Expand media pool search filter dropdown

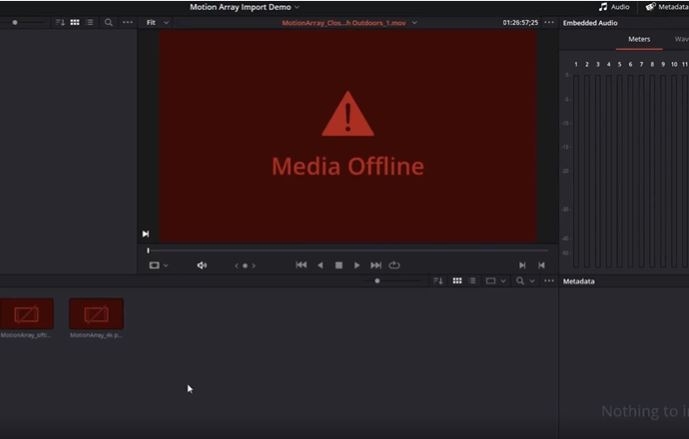[532, 281]
